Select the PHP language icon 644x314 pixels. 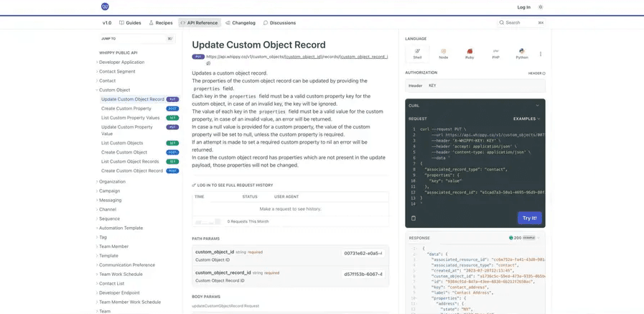pyautogui.click(x=495, y=54)
